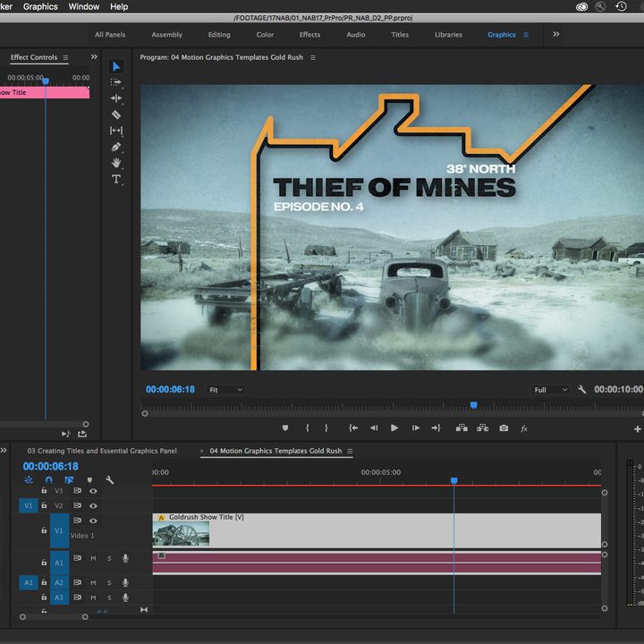Export a frame with camera icon
Screen dimensions: 644x644
click(504, 428)
